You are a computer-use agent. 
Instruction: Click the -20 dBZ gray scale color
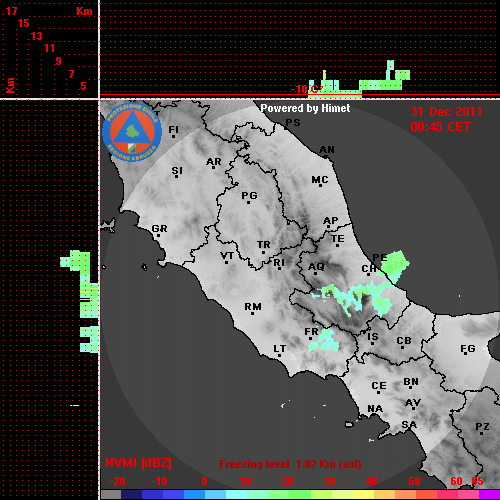point(111,494)
